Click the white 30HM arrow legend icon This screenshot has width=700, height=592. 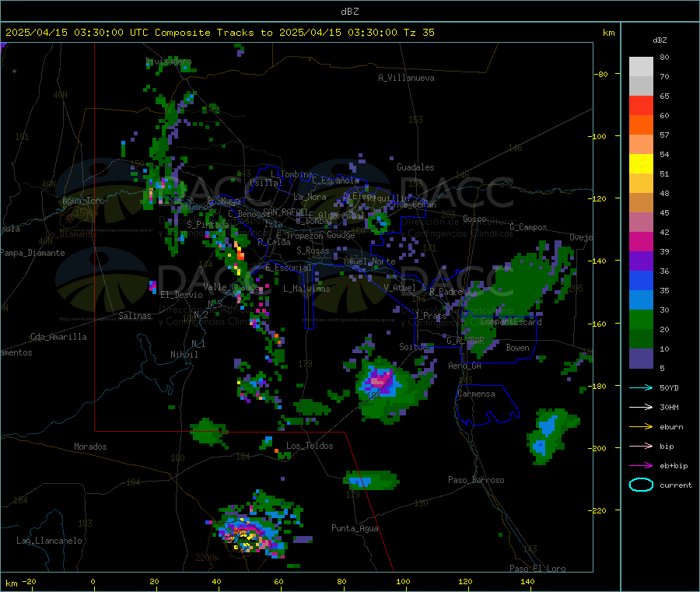tap(641, 407)
